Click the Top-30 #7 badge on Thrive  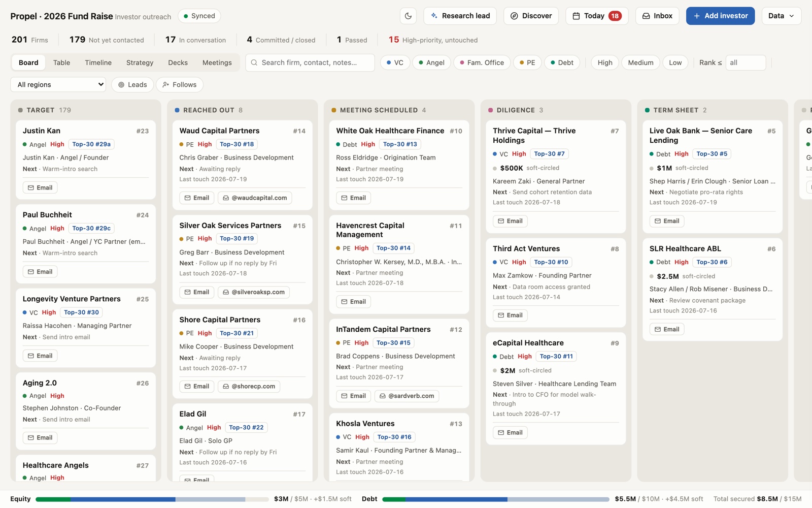[549, 154]
